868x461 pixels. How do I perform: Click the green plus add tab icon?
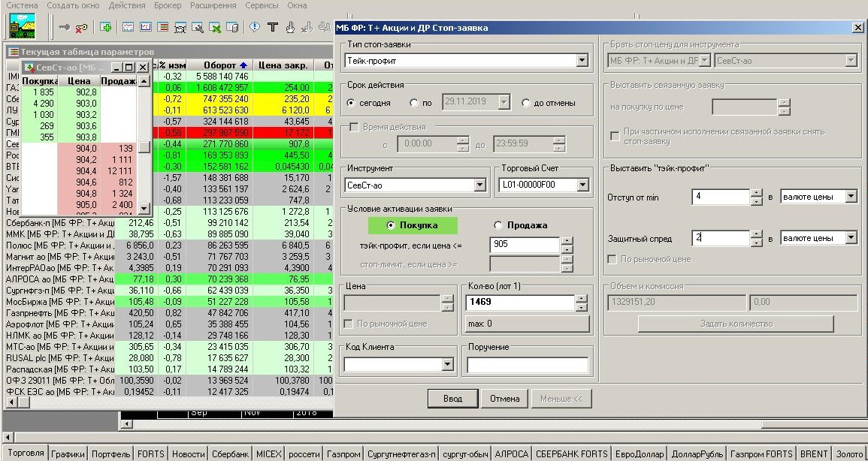point(106,27)
